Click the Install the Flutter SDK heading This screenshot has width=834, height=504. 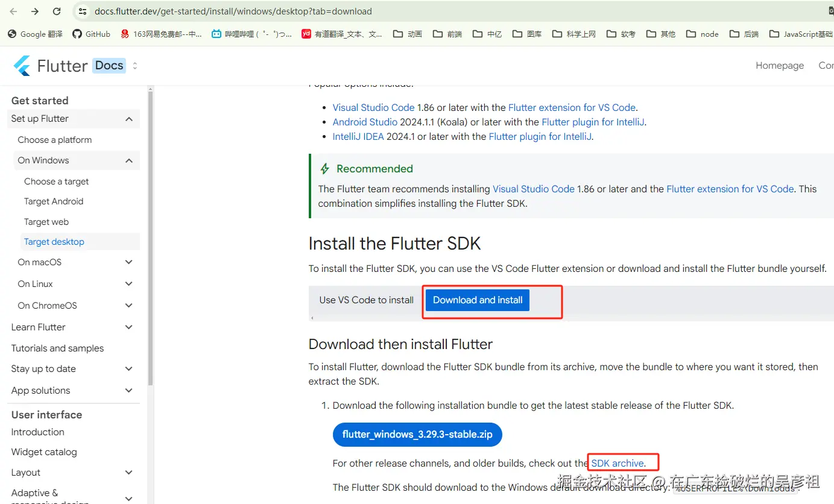(395, 244)
